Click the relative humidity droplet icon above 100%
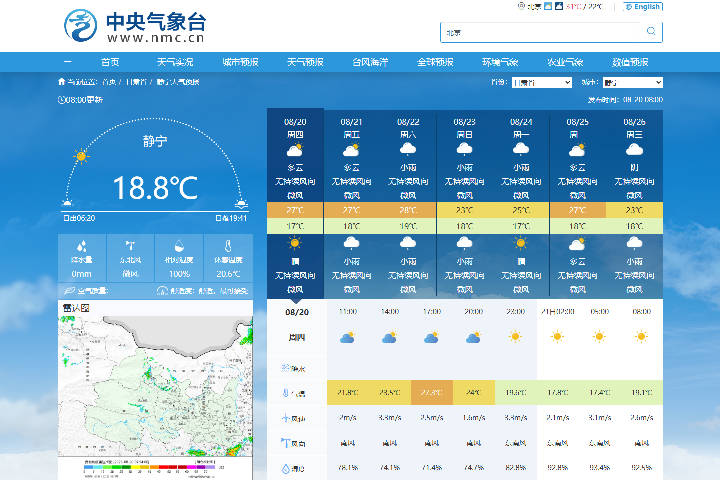Image resolution: width=720 pixels, height=480 pixels. point(179,246)
